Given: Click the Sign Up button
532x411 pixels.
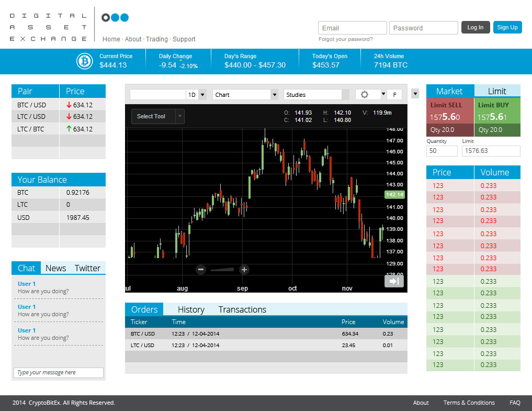Looking at the screenshot, I should (507, 27).
